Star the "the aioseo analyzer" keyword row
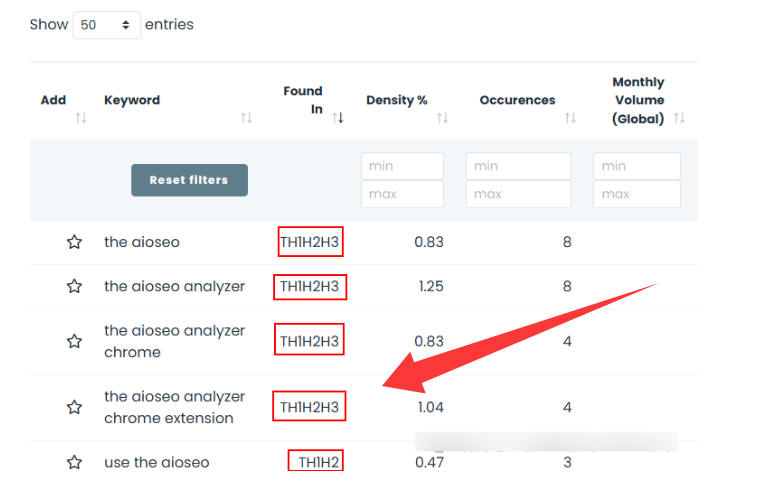This screenshot has width=784, height=495. 74,287
